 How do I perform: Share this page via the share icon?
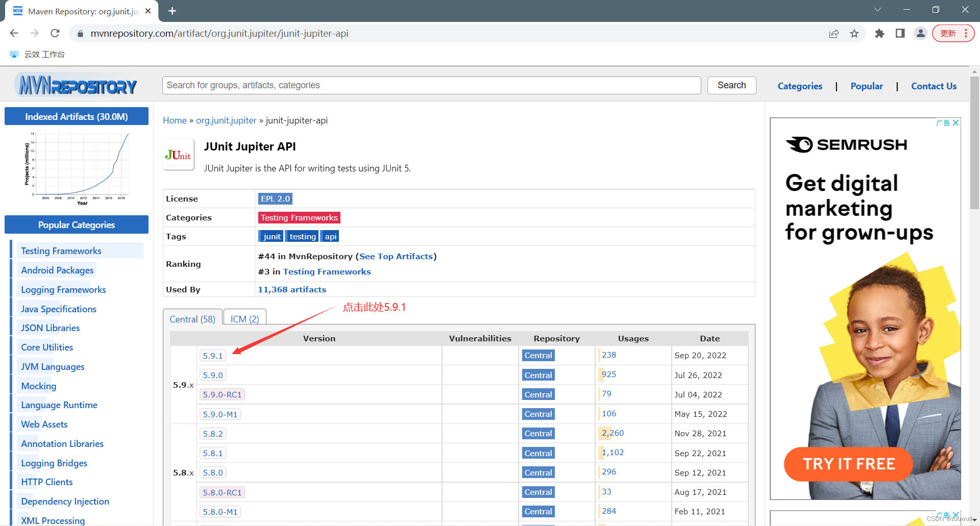point(834,34)
